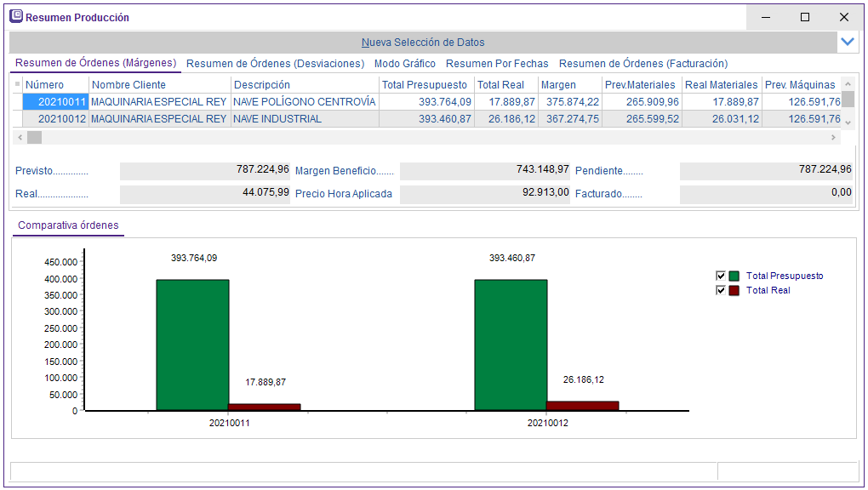Toggle the Total Real legend checkbox
The image size is (868, 490).
pyautogui.click(x=721, y=290)
